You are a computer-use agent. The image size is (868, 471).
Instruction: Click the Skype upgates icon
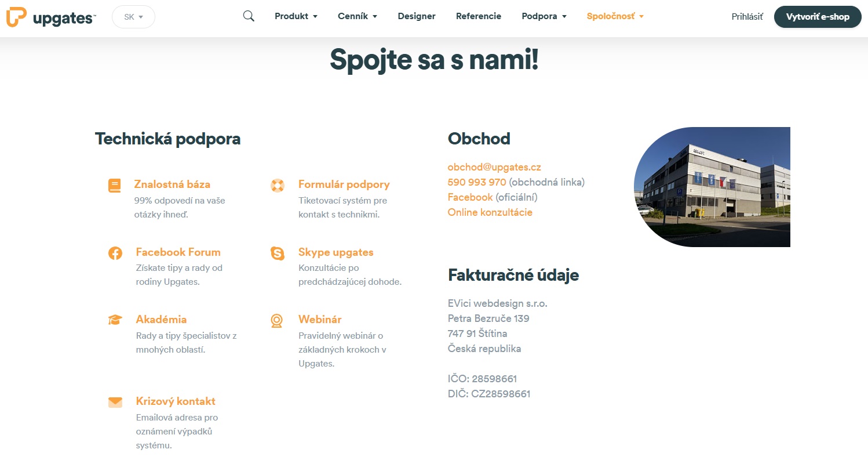278,253
